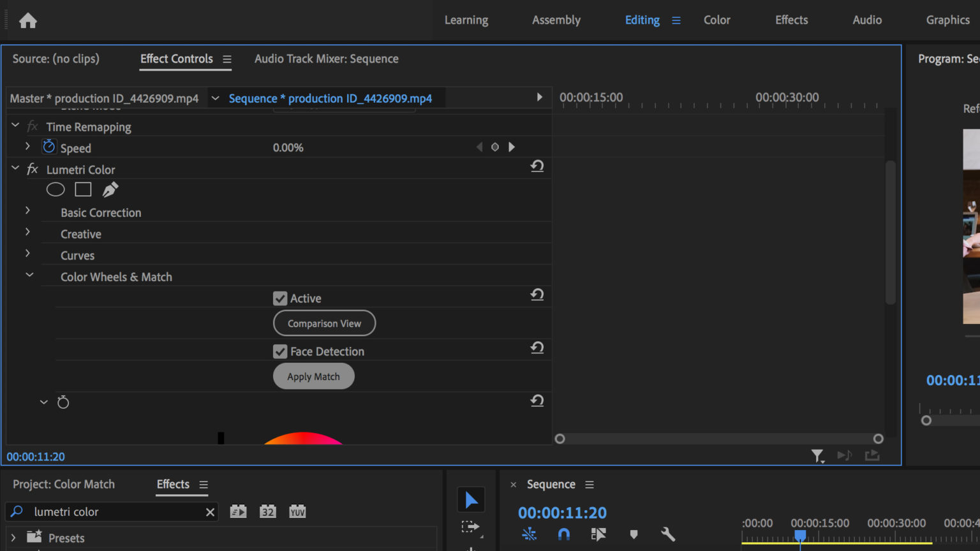Click the Comparison View button

pyautogui.click(x=324, y=323)
